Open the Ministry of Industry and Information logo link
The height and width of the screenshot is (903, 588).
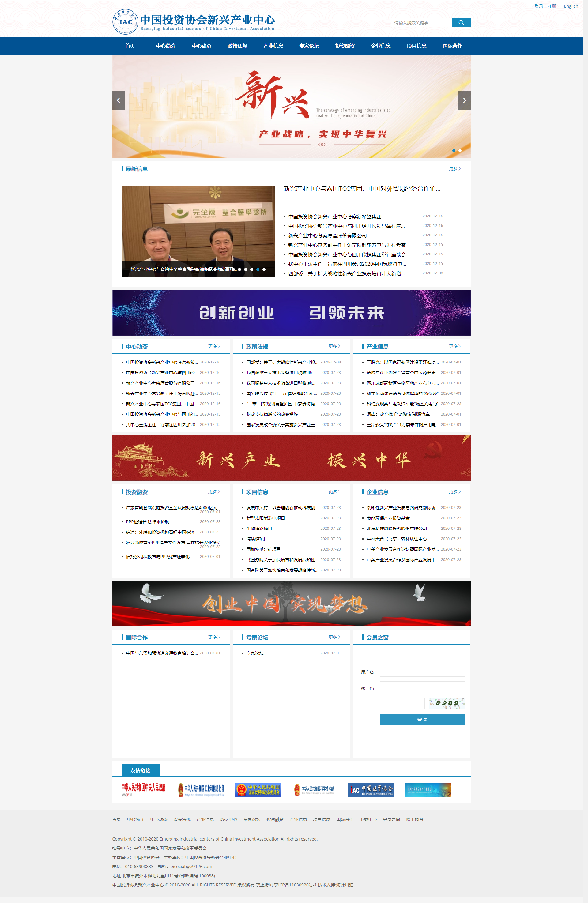[x=201, y=790]
